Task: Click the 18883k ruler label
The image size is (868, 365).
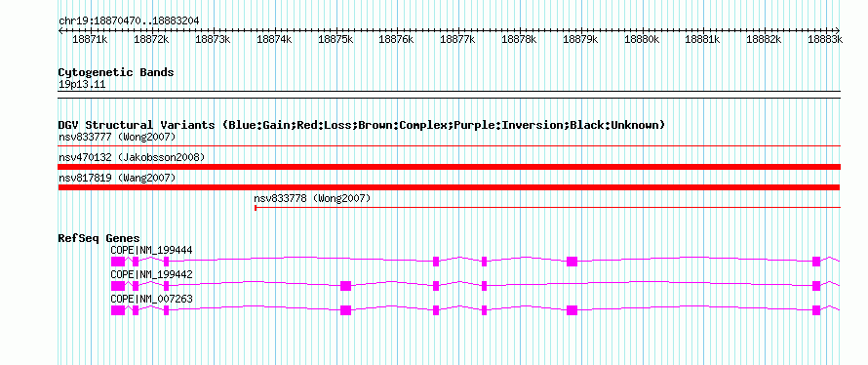Action: click(825, 39)
